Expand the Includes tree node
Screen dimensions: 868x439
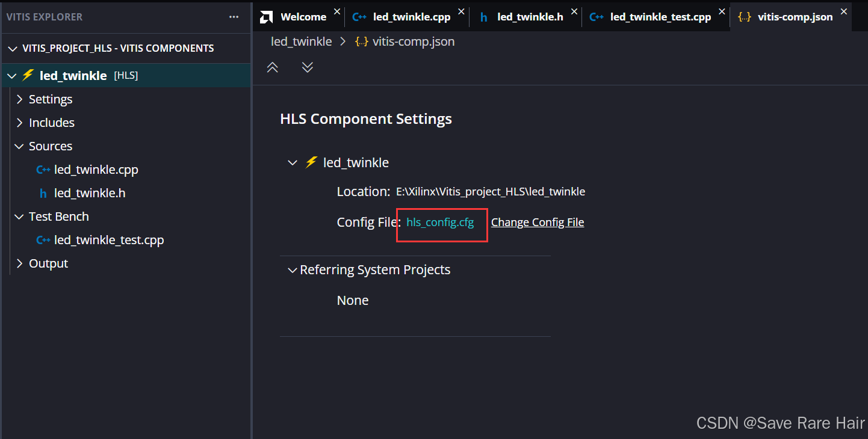[20, 123]
